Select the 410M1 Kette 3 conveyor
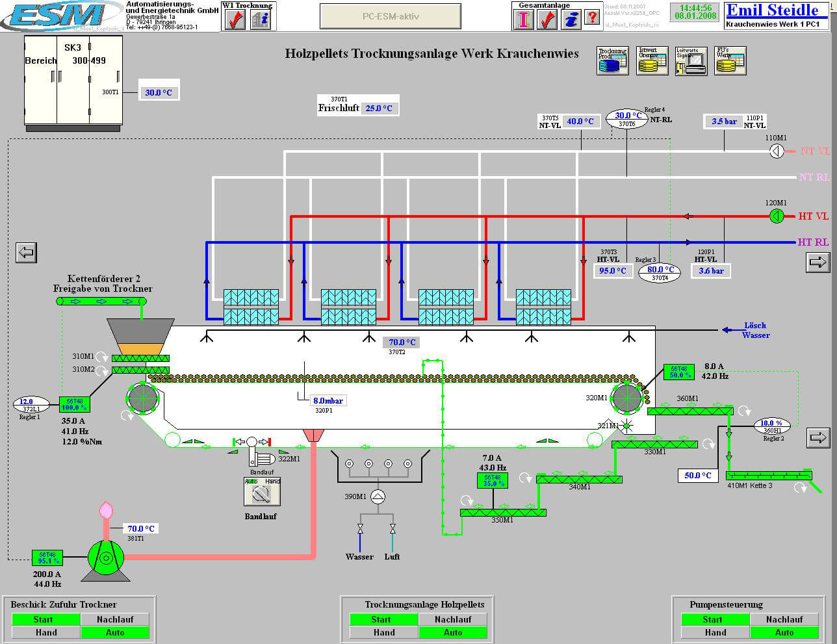This screenshot has width=837, height=644. pos(769,475)
